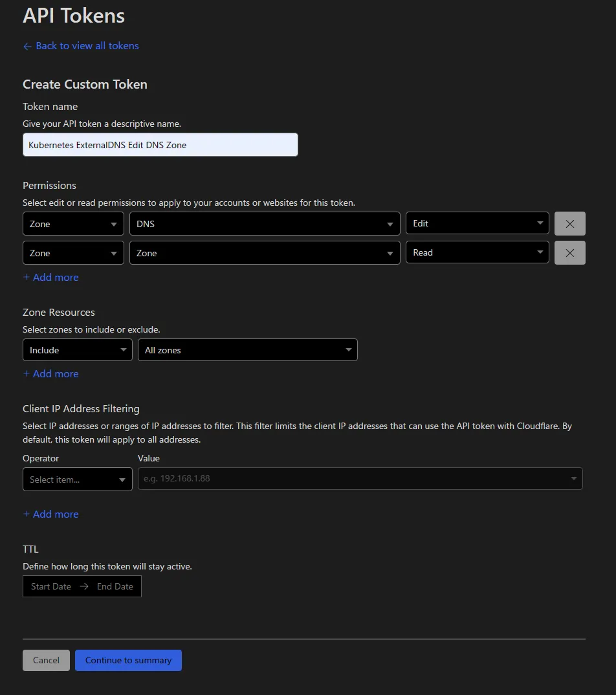Image resolution: width=616 pixels, height=695 pixels.
Task: Add more under Client IP Address Filtering
Action: click(x=51, y=514)
